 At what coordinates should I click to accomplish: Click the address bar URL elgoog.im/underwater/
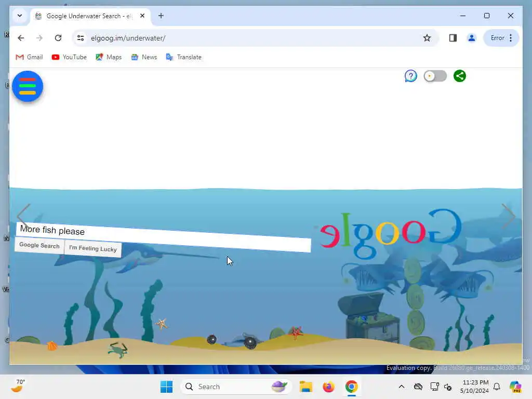click(128, 38)
